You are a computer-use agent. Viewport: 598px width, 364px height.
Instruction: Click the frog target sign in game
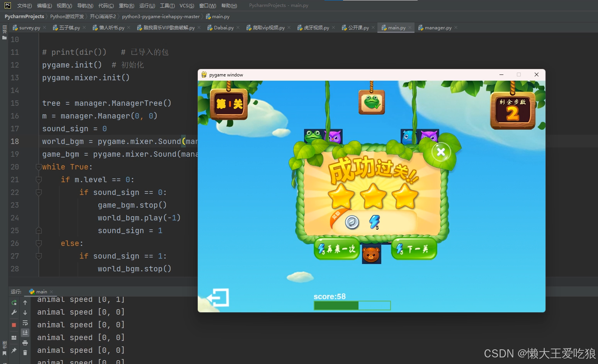372,102
